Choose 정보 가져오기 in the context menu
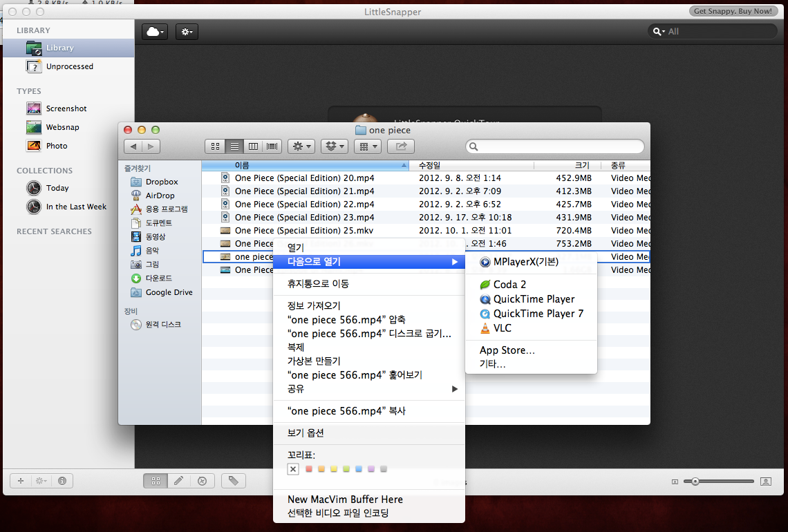 click(x=314, y=306)
